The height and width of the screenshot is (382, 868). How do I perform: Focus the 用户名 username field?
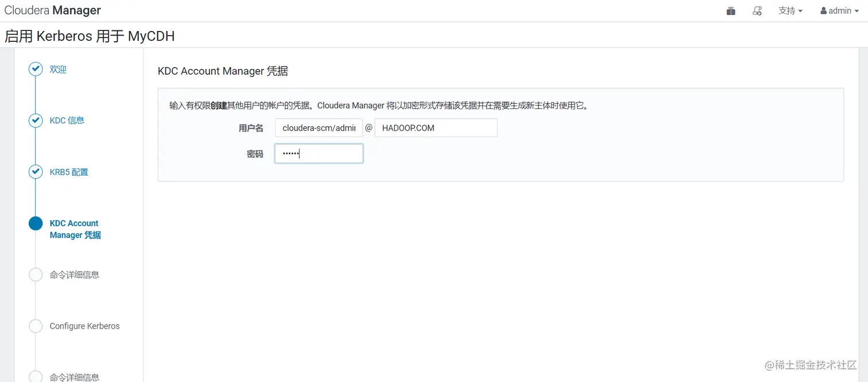pyautogui.click(x=319, y=128)
